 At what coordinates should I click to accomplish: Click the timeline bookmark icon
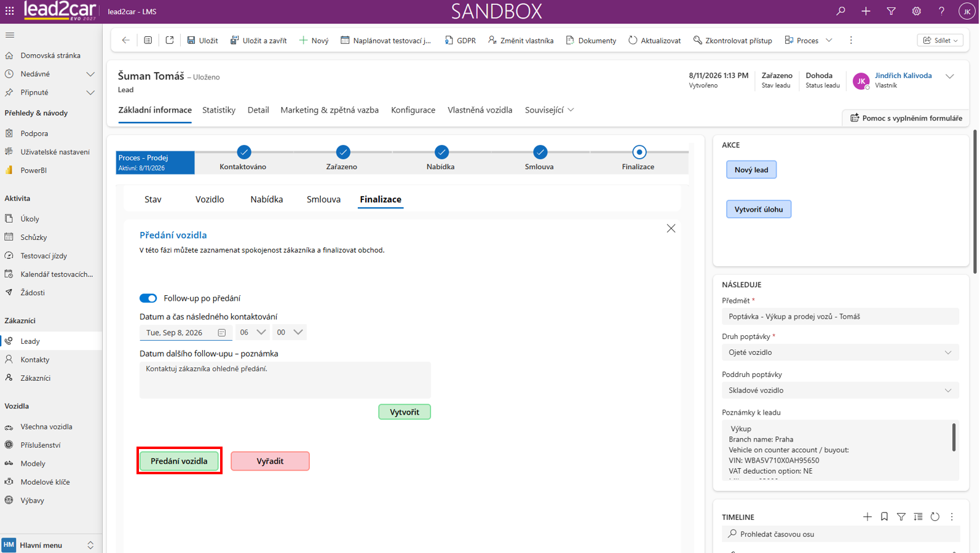tap(884, 517)
